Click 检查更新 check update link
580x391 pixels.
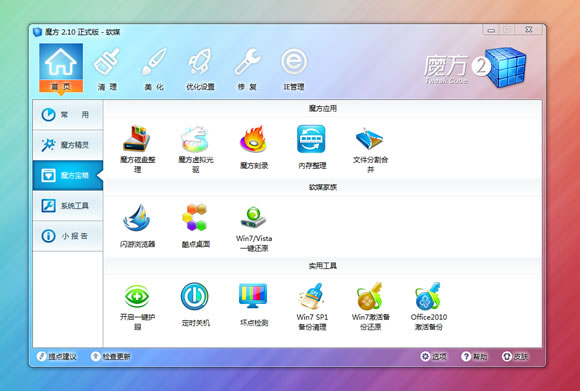[x=111, y=357]
